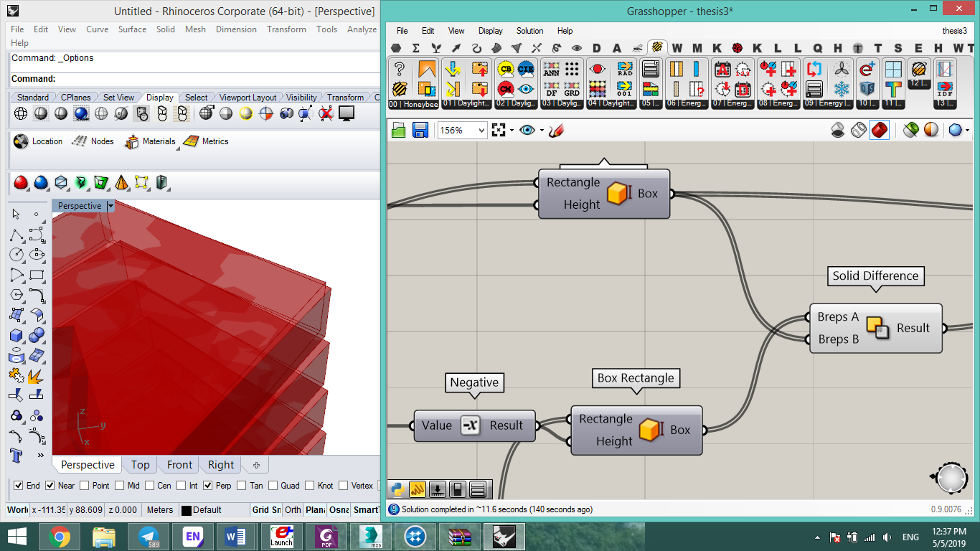Expand the zoom extents dropdown arrow
The image size is (980, 551).
pyautogui.click(x=512, y=130)
